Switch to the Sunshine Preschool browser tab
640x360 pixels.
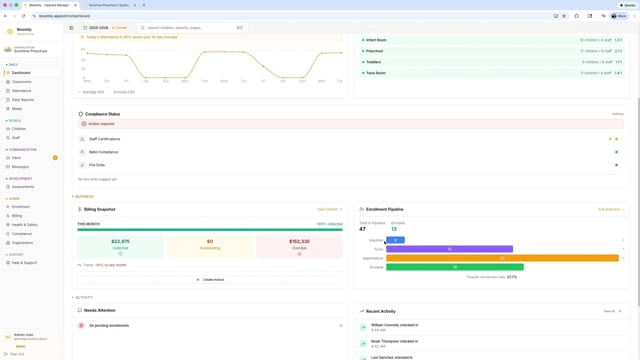click(109, 5)
